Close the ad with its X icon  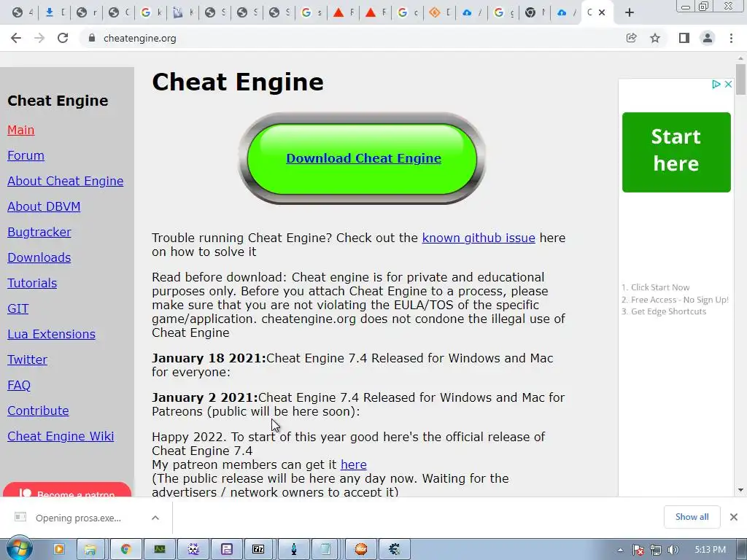tap(728, 85)
